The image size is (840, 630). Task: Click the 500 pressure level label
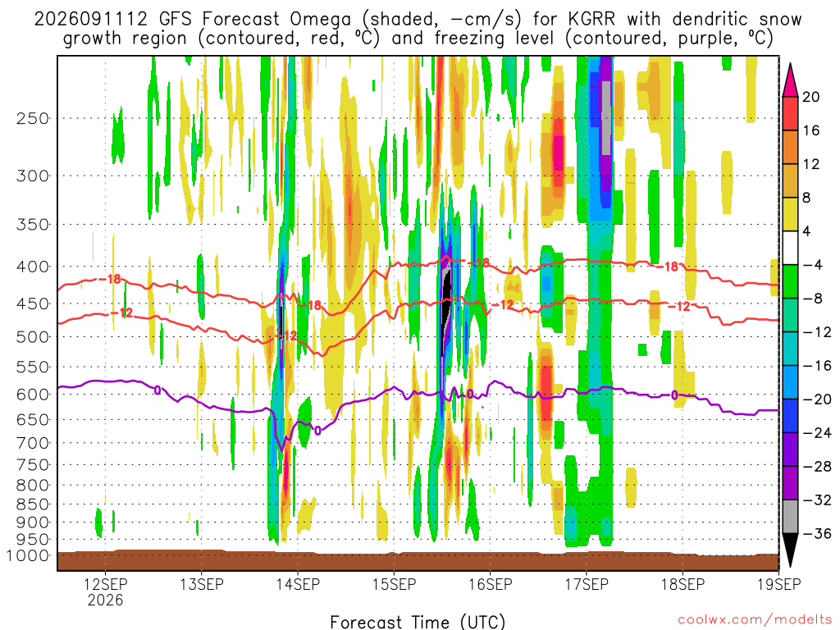(33, 337)
